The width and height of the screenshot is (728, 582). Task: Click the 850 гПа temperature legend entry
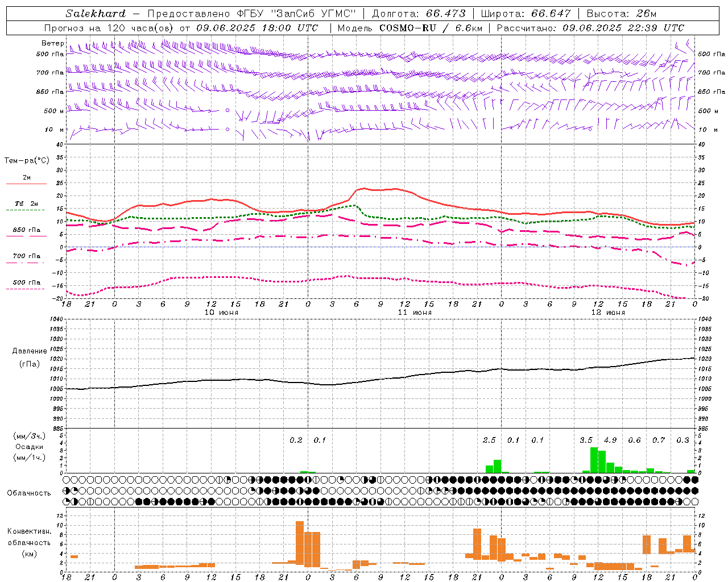coord(27,230)
